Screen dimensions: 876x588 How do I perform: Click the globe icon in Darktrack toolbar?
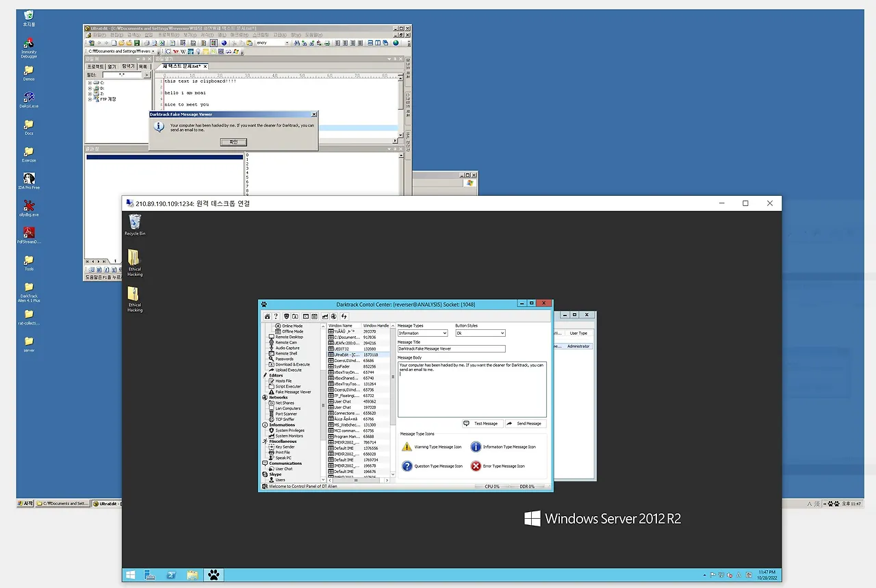333,316
